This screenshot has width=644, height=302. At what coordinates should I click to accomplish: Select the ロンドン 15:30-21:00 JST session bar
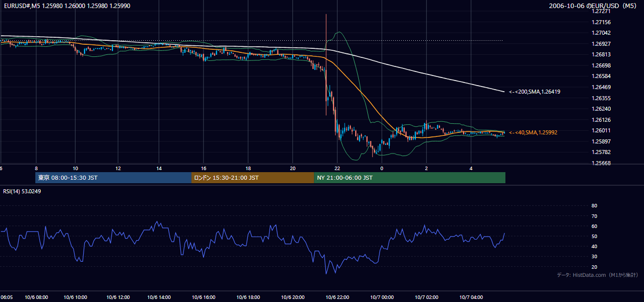click(252, 178)
